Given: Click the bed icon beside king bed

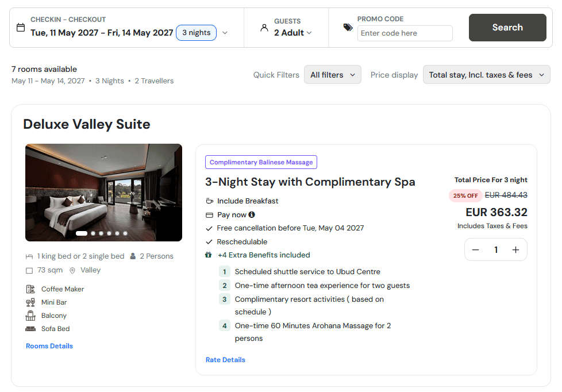Looking at the screenshot, I should tap(29, 256).
